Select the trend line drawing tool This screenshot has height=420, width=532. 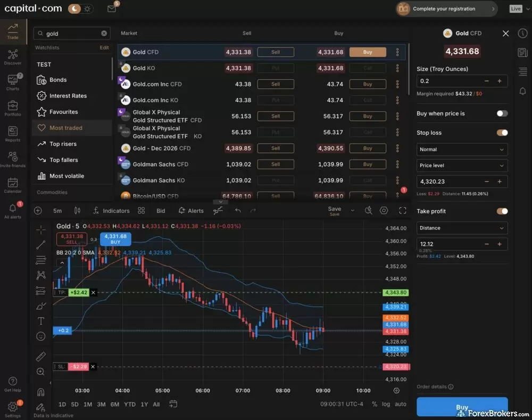point(41,245)
